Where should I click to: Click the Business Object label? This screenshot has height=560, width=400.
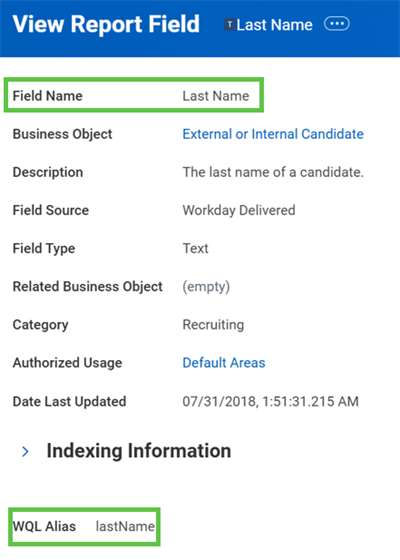62,134
